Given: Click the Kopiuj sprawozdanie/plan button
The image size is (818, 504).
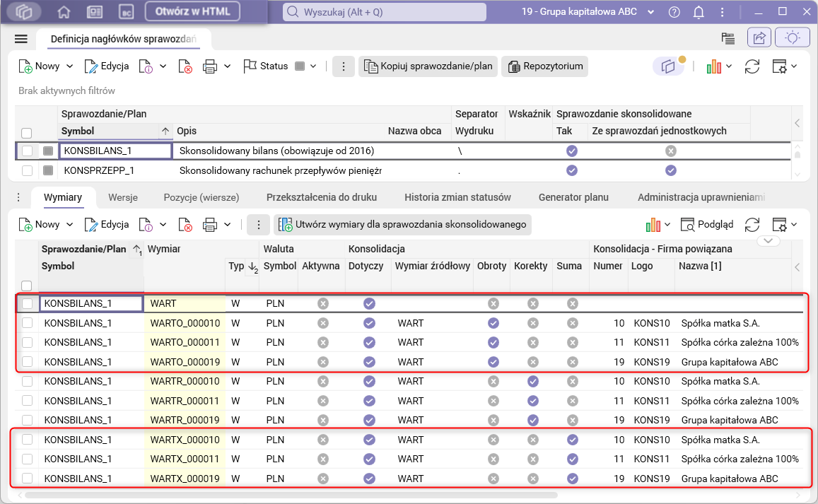Looking at the screenshot, I should click(x=428, y=66).
